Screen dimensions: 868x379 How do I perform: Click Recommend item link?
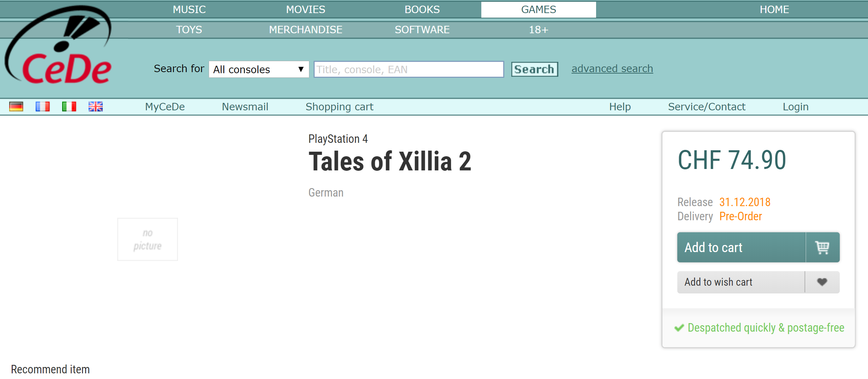[50, 369]
